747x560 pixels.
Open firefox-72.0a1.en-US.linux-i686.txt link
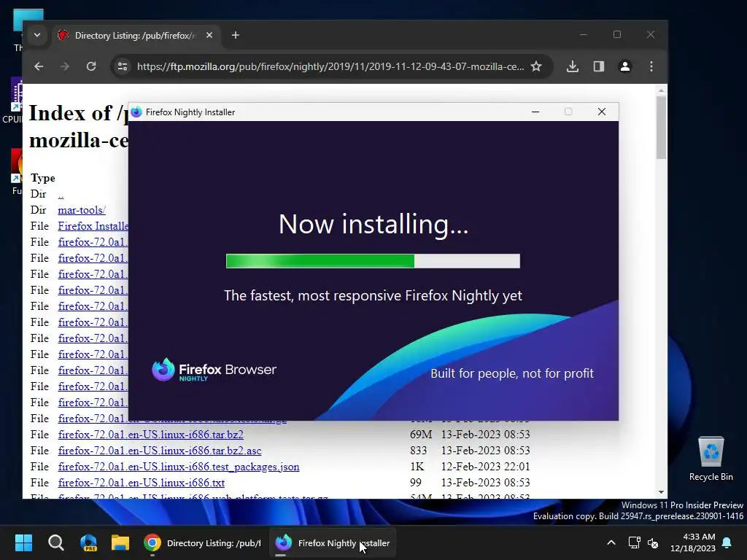pyautogui.click(x=141, y=483)
